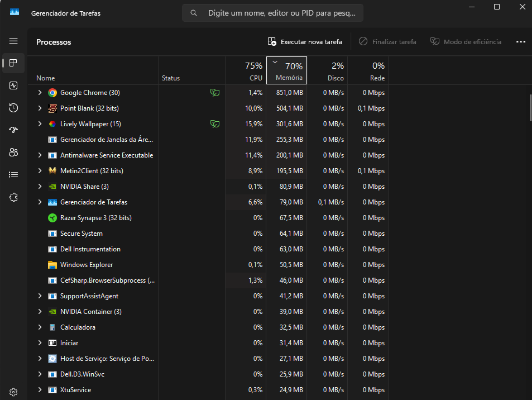The width and height of the screenshot is (532, 400).
Task: Open Task Manager settings gear
Action: click(x=13, y=392)
